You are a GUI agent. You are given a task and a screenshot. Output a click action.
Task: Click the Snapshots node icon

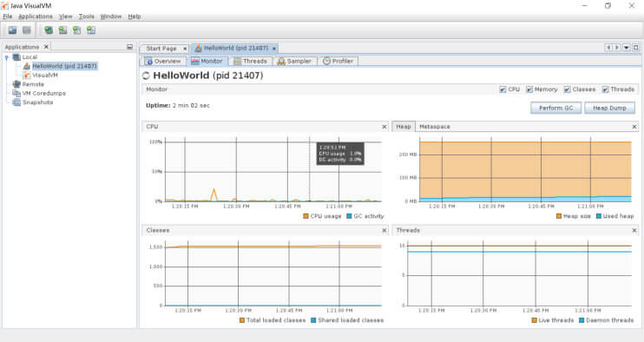pyautogui.click(x=16, y=102)
